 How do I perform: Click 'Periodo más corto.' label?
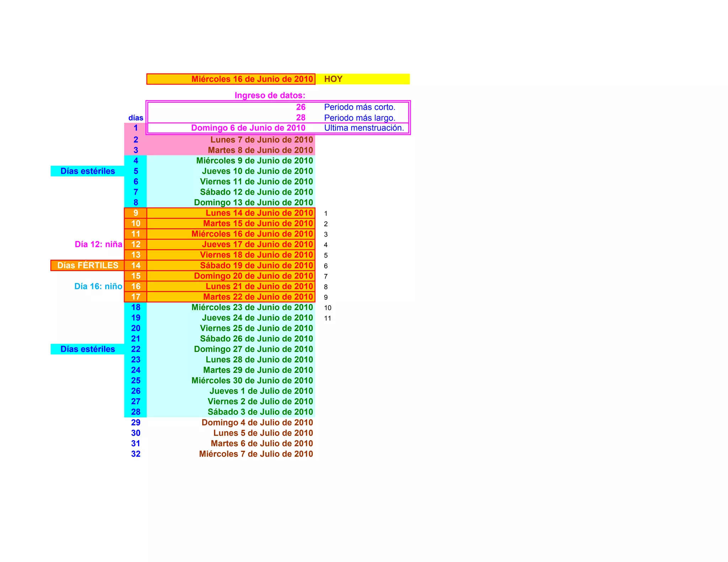359,107
